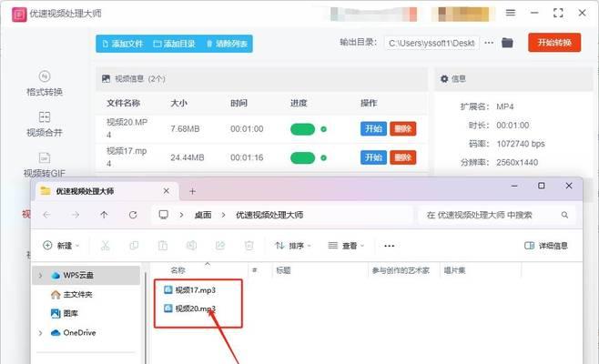Go up one folder in Explorer

point(104,215)
